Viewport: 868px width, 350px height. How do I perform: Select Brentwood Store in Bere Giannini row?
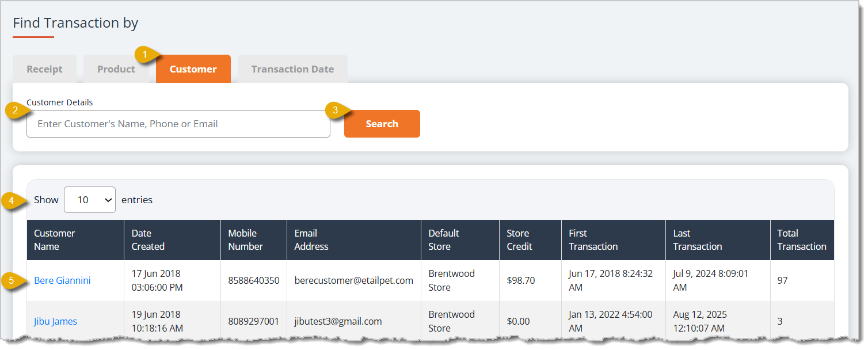pyautogui.click(x=452, y=280)
